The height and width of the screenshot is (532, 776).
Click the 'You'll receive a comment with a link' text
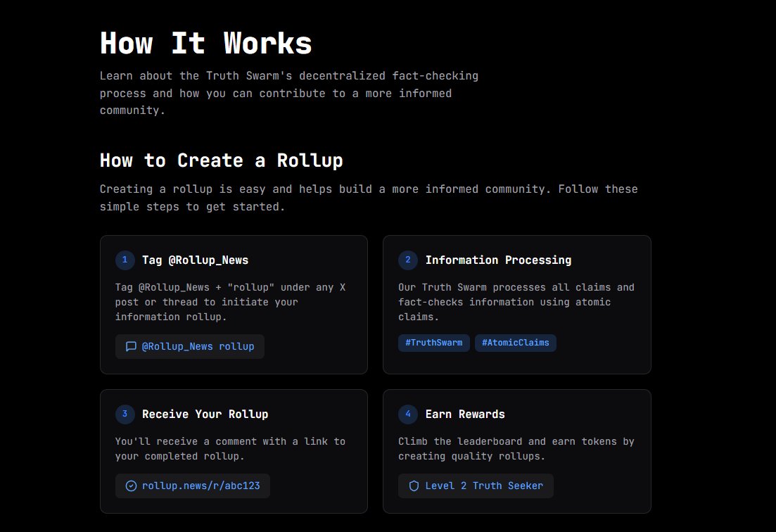(230, 449)
